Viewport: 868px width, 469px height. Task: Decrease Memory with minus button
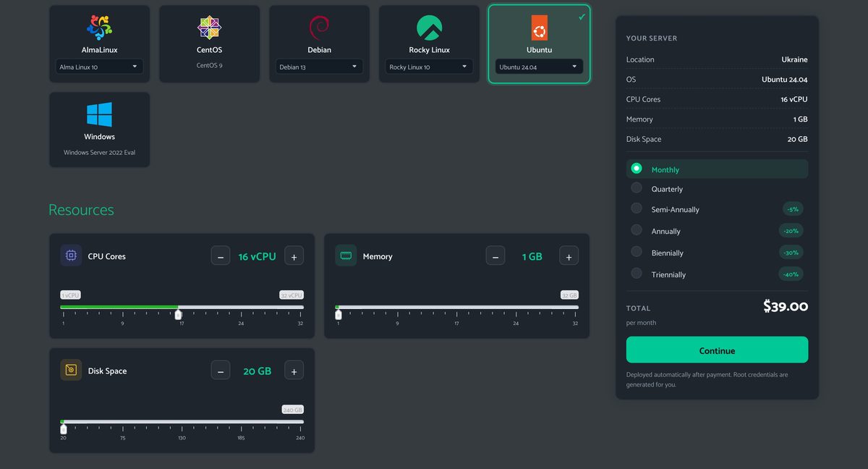click(495, 255)
